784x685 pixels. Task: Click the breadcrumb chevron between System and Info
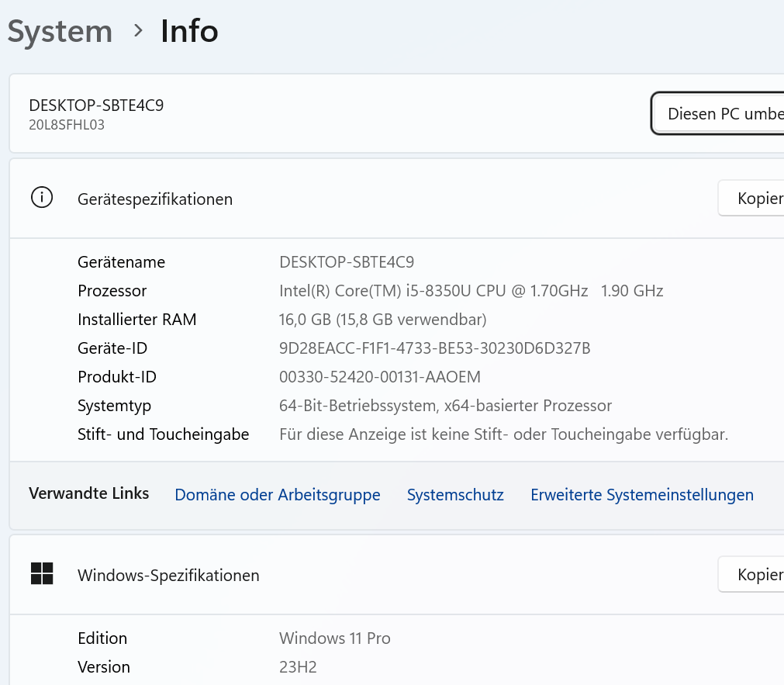coord(139,31)
